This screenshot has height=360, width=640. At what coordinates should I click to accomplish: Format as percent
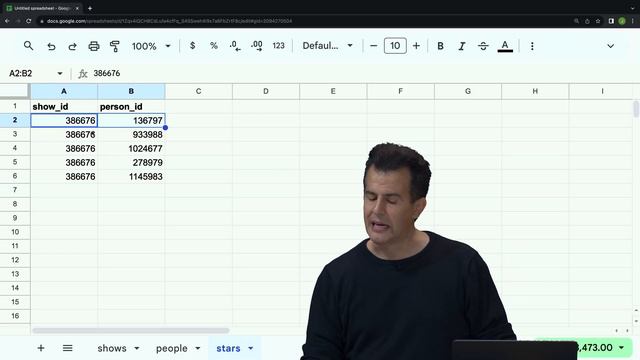213,46
